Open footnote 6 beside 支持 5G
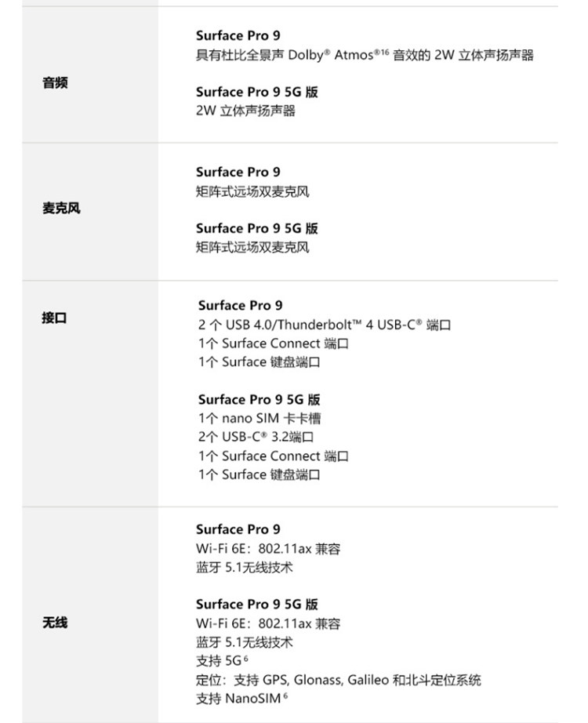The width and height of the screenshot is (588, 723). (x=245, y=658)
